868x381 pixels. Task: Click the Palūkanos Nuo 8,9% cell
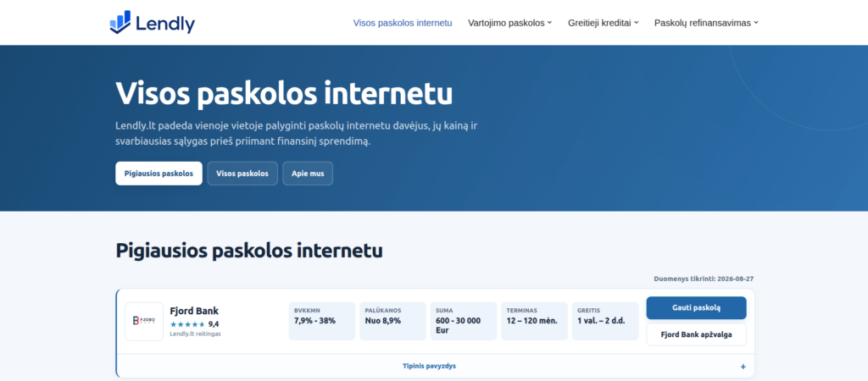tap(393, 321)
